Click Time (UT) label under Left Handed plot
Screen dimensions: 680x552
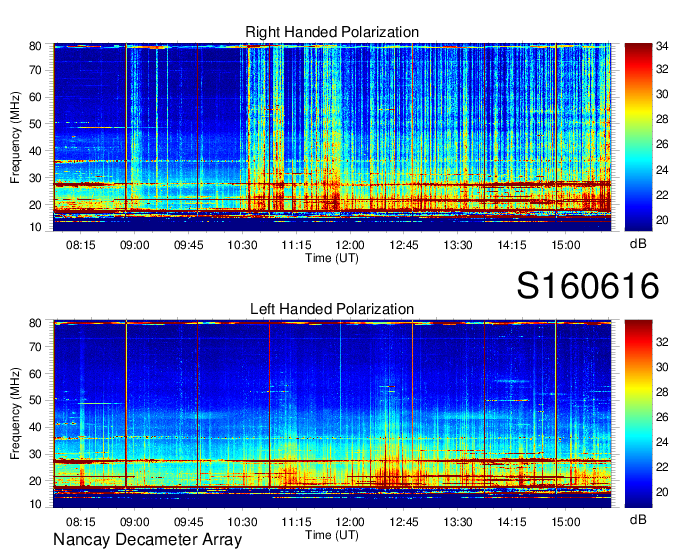(x=332, y=535)
